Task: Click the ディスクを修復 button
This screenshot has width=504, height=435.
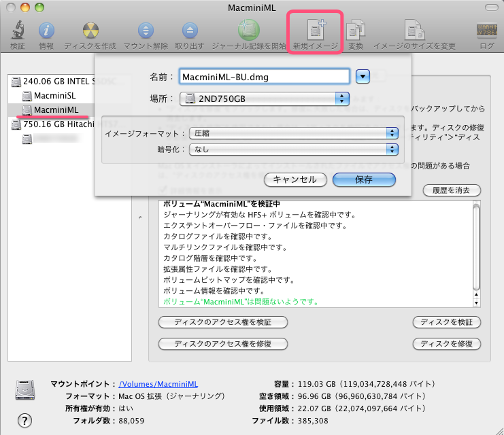Action: [x=446, y=344]
